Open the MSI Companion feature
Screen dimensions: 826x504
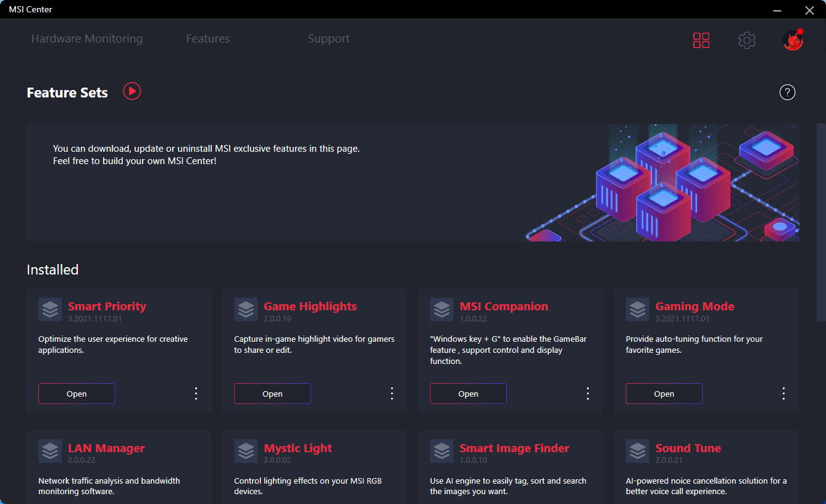point(469,394)
